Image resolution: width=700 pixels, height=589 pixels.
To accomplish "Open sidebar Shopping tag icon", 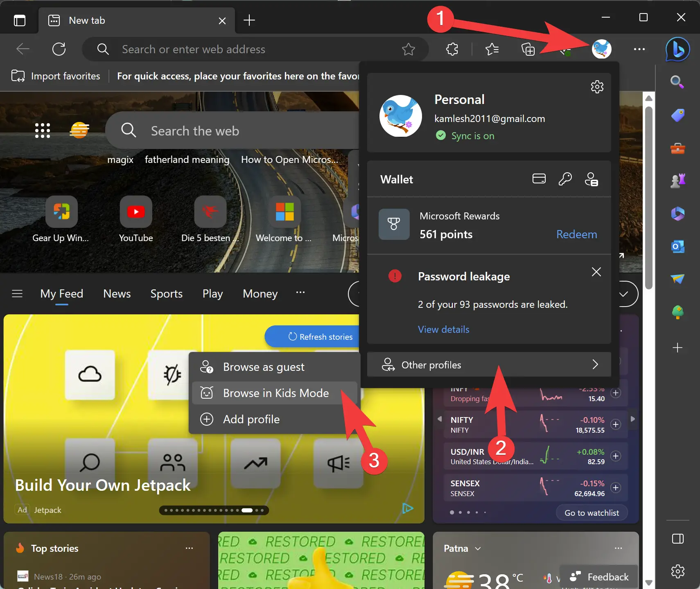I will (677, 115).
